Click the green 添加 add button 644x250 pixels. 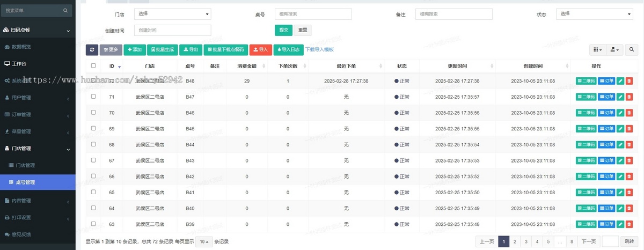pyautogui.click(x=135, y=50)
